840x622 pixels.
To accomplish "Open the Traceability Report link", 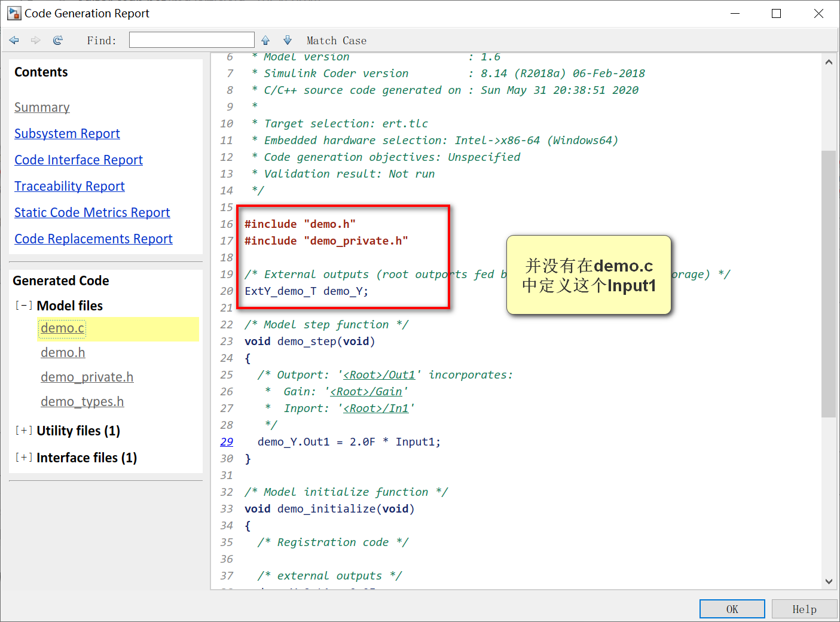I will (69, 186).
